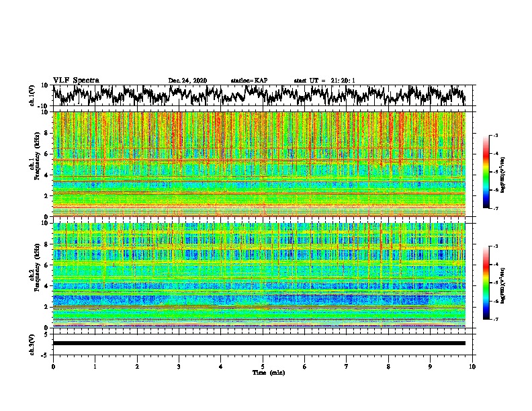The width and height of the screenshot is (532, 411).
Task: Click the black ch.3 signal bar
Action: pyautogui.click(x=259, y=343)
